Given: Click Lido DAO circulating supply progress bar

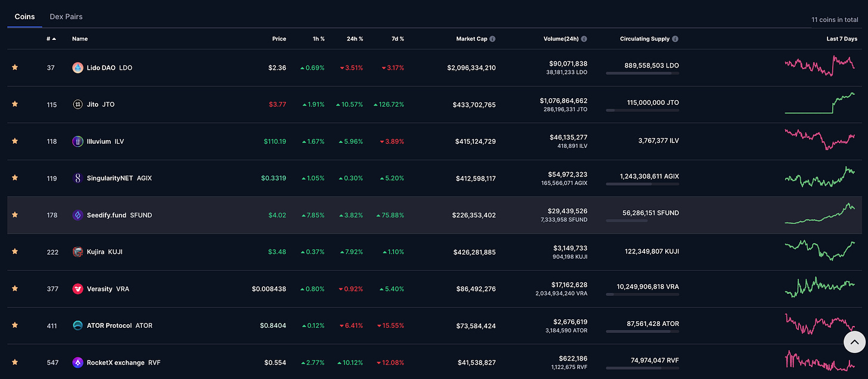Looking at the screenshot, I should [643, 73].
